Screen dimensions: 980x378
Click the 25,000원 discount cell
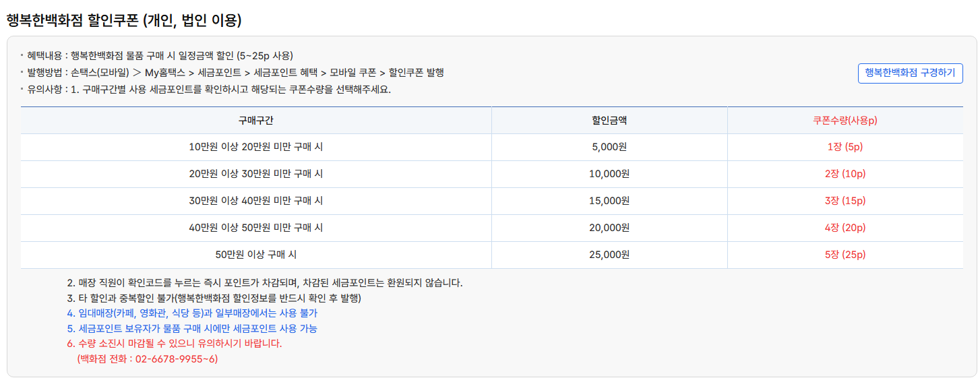[x=609, y=255]
